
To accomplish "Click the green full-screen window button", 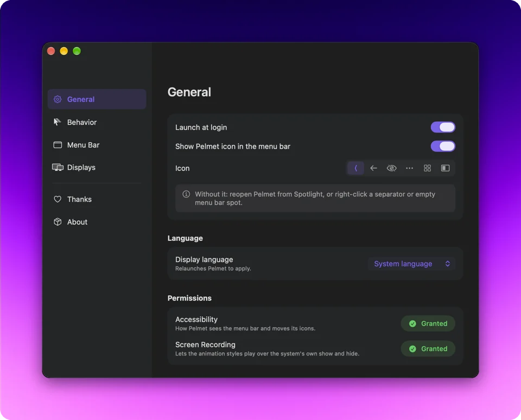I will tap(77, 51).
